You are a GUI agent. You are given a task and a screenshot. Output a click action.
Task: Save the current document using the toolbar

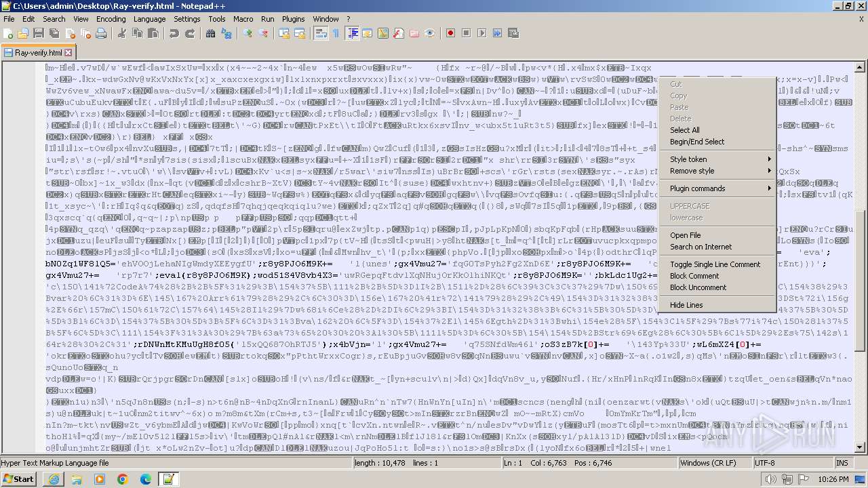[39, 33]
